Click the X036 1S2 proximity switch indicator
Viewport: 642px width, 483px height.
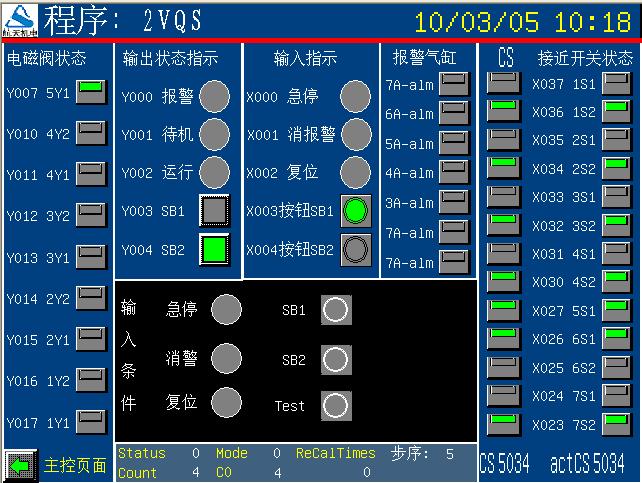(x=615, y=109)
